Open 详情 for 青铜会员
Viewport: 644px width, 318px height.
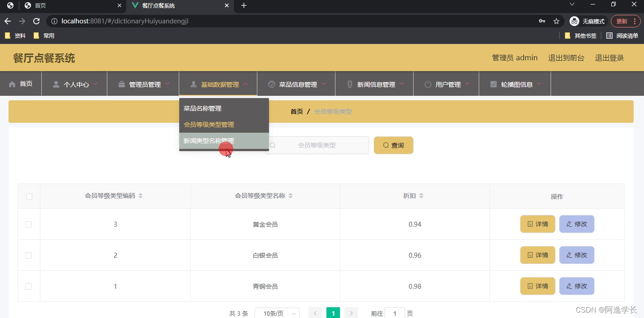coord(538,286)
